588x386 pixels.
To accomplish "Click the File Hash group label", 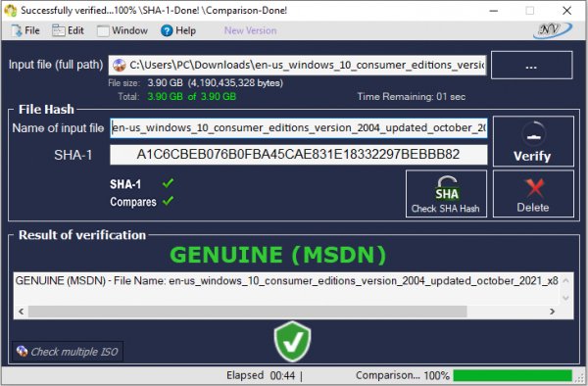I will click(46, 110).
